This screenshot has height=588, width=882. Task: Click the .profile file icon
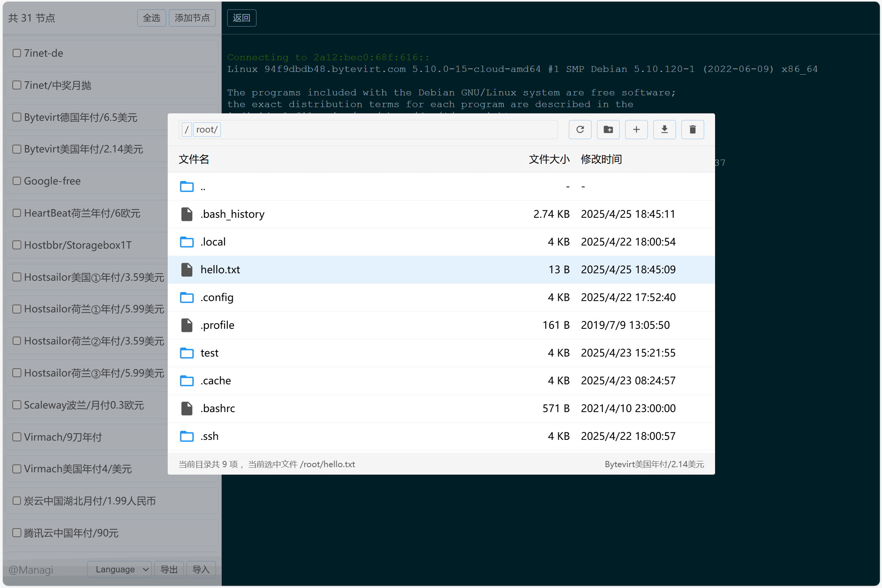click(x=186, y=325)
